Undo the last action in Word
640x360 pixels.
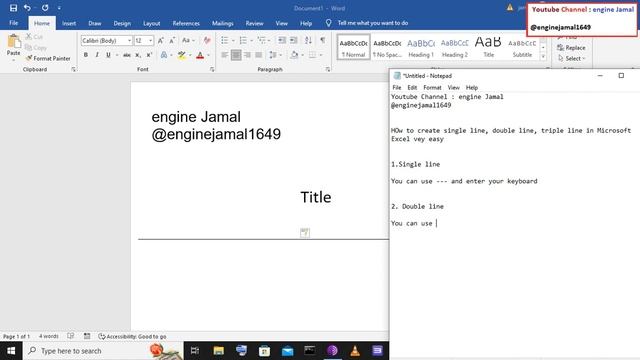pos(27,8)
